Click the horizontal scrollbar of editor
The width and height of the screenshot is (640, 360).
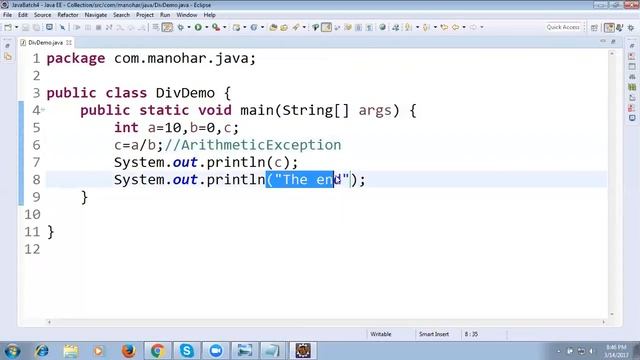[x=326, y=322]
